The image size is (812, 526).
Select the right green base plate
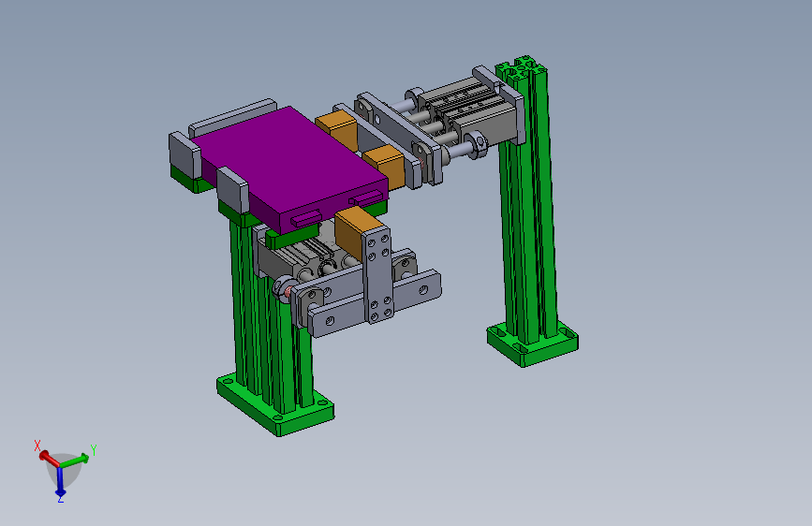(x=532, y=344)
